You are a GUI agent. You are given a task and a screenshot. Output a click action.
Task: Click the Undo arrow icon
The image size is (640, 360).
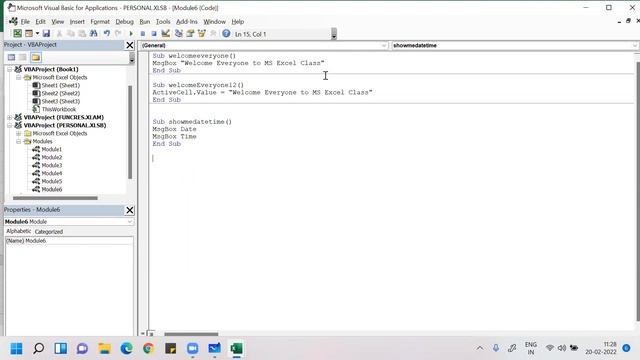107,34
